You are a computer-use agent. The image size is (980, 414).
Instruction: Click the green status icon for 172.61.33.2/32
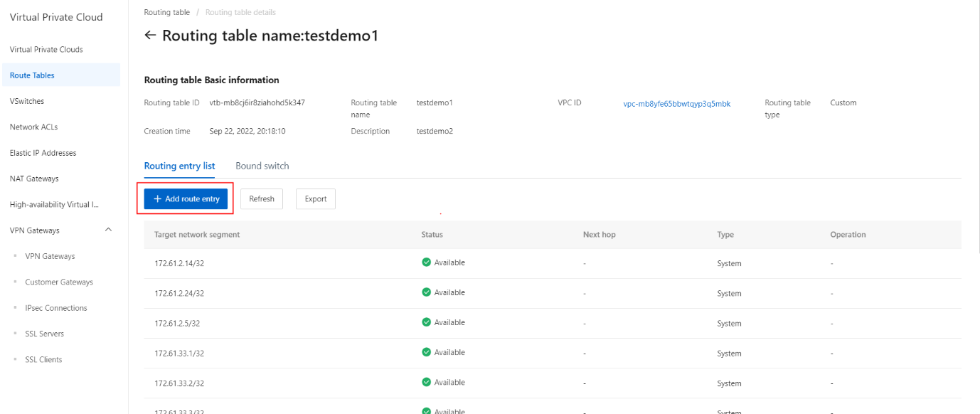pyautogui.click(x=427, y=382)
